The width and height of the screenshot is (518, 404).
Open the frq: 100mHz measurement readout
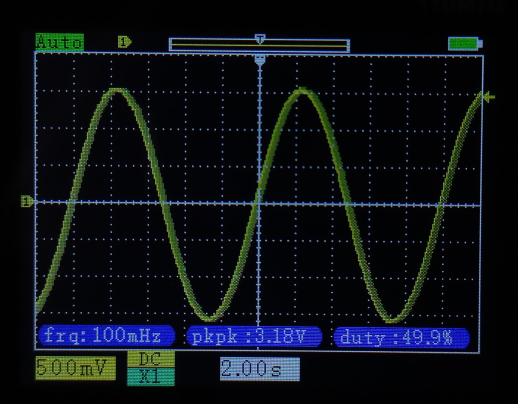(107, 336)
